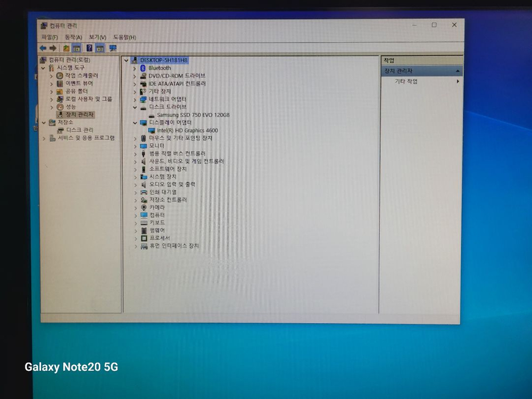
Task: Collapse the 디스플레이 어댑터 node
Action: (135, 122)
